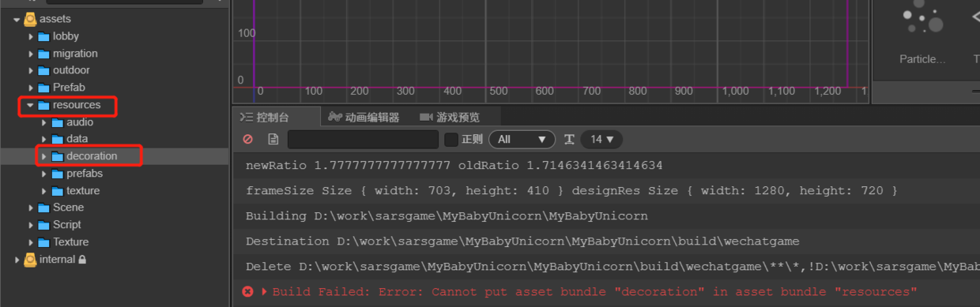Expand the outdoor folder

pyautogui.click(x=31, y=70)
